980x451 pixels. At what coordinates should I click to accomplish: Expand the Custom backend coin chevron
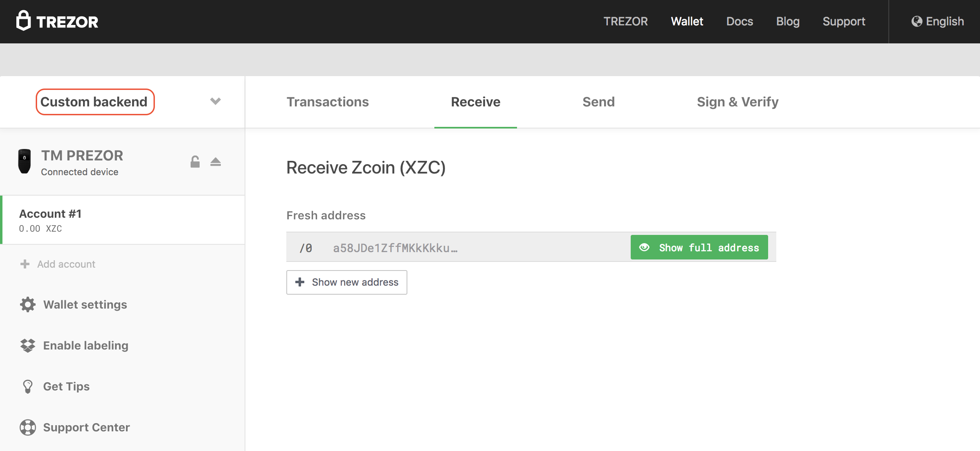tap(216, 101)
